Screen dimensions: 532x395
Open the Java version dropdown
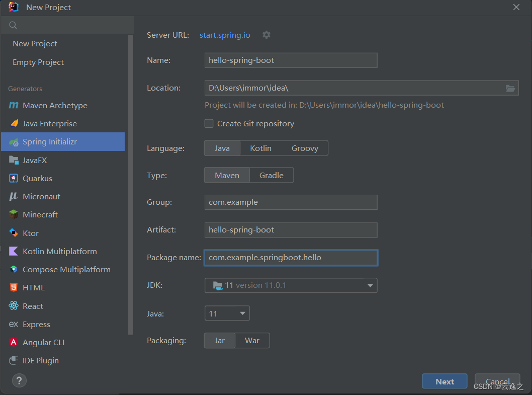click(227, 313)
